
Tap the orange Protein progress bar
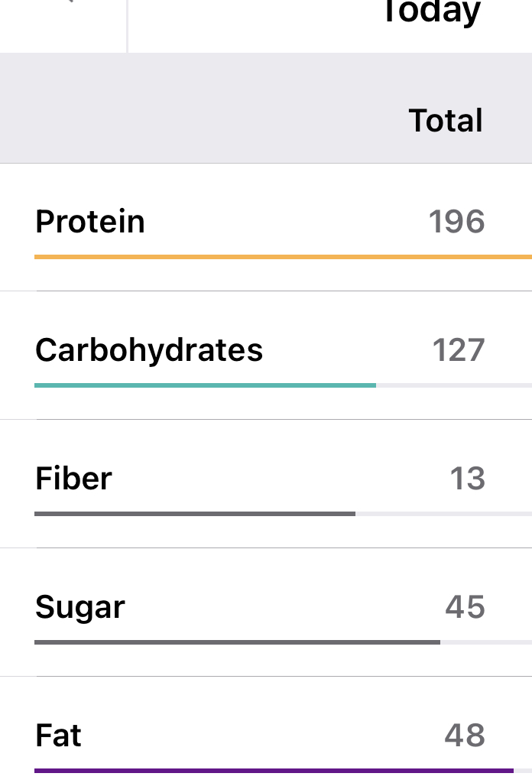(x=283, y=257)
